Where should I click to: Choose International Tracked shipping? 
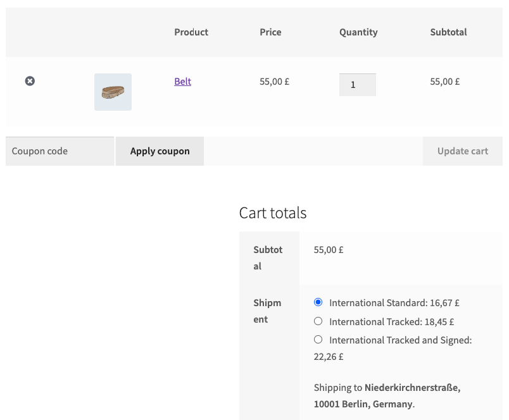point(318,321)
